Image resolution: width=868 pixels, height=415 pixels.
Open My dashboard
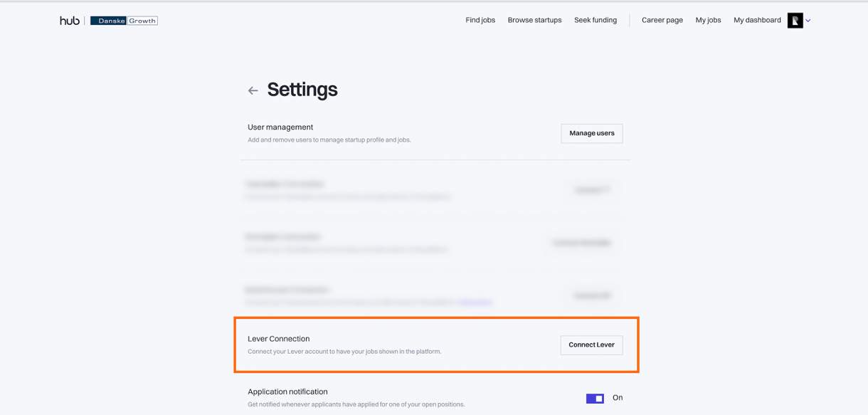756,20
